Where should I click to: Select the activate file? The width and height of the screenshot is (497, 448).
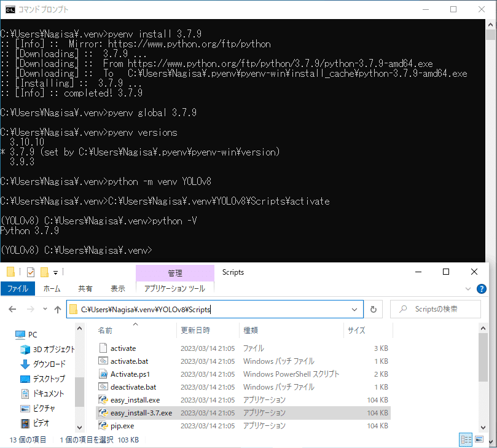(x=123, y=348)
